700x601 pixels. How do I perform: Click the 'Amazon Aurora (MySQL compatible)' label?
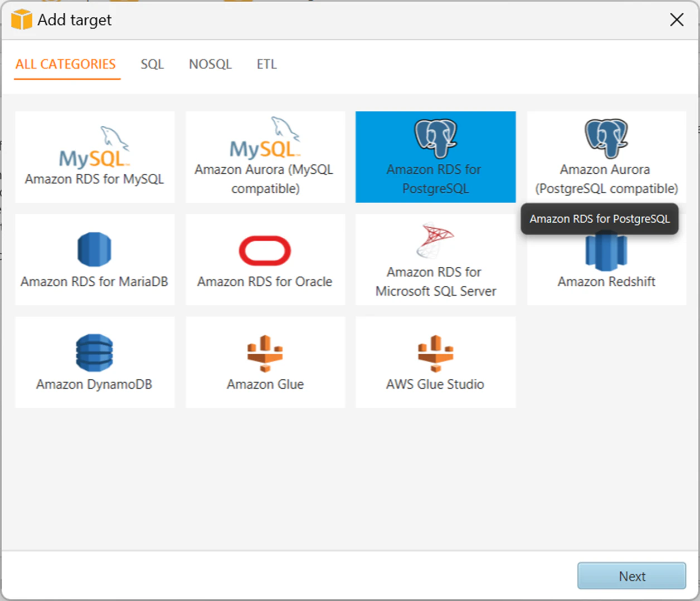click(x=264, y=179)
